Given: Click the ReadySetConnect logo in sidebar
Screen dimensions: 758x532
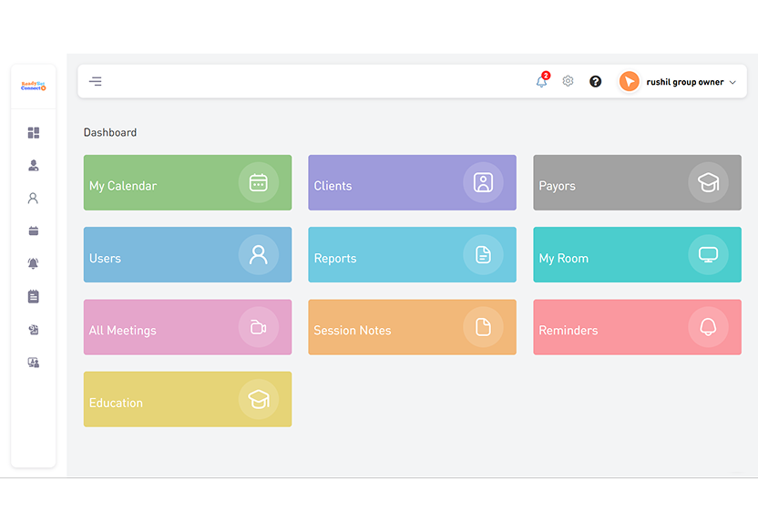Looking at the screenshot, I should (34, 86).
